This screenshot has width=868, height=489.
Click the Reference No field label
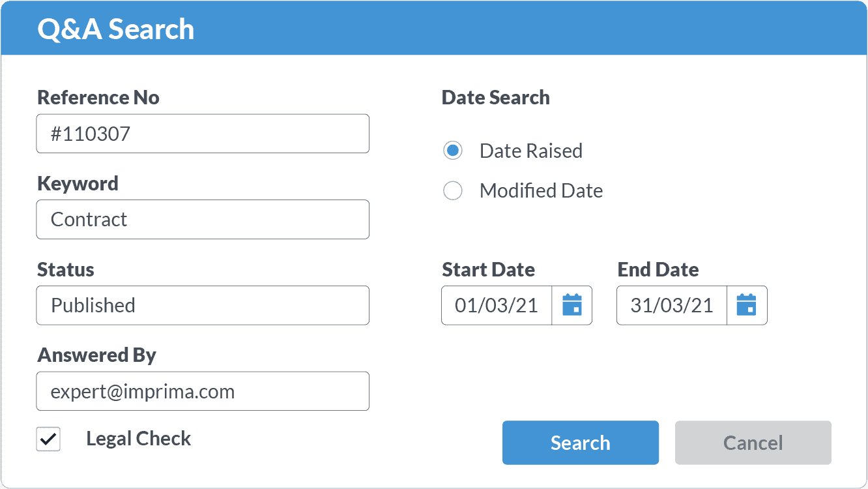(98, 98)
